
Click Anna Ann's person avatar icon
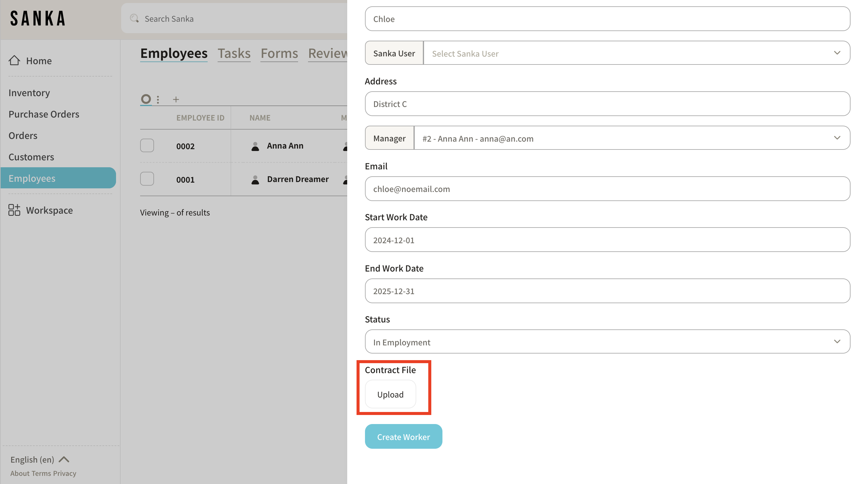pyautogui.click(x=255, y=146)
